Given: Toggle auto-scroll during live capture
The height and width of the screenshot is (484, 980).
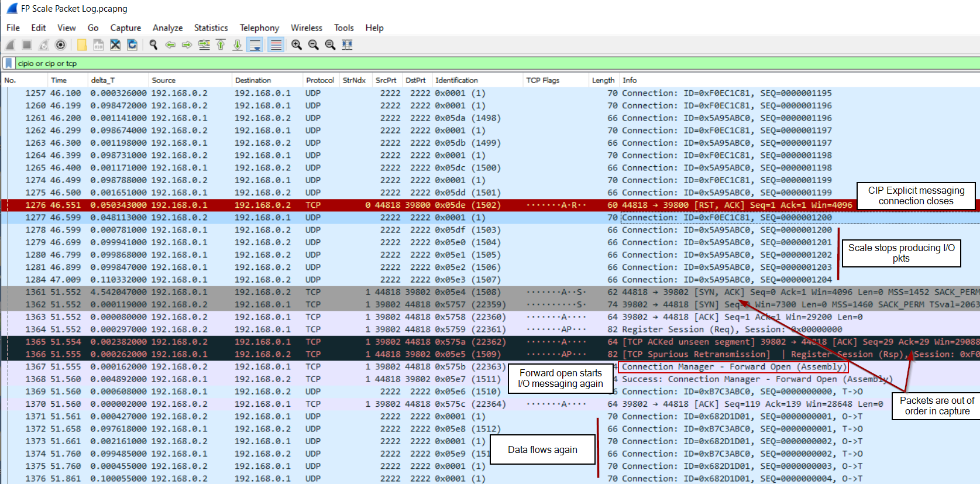Looking at the screenshot, I should point(255,44).
